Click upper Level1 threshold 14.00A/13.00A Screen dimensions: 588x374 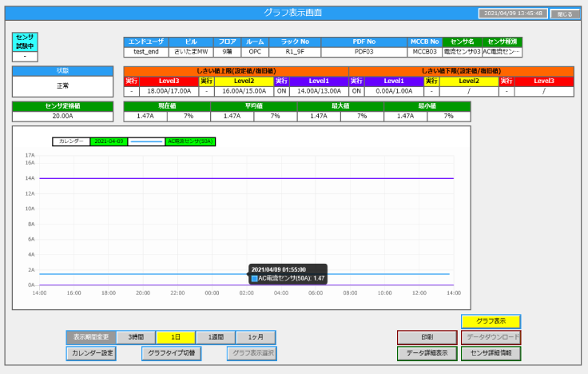point(319,91)
